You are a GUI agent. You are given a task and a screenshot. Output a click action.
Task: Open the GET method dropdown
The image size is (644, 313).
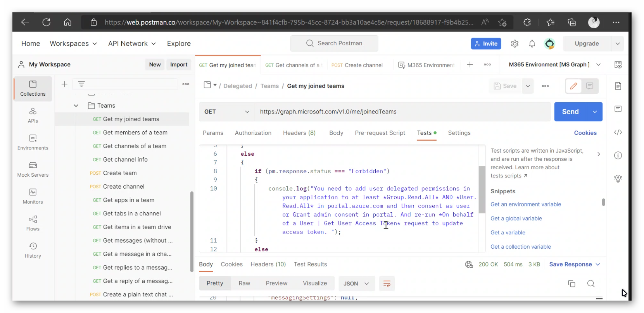(227, 112)
